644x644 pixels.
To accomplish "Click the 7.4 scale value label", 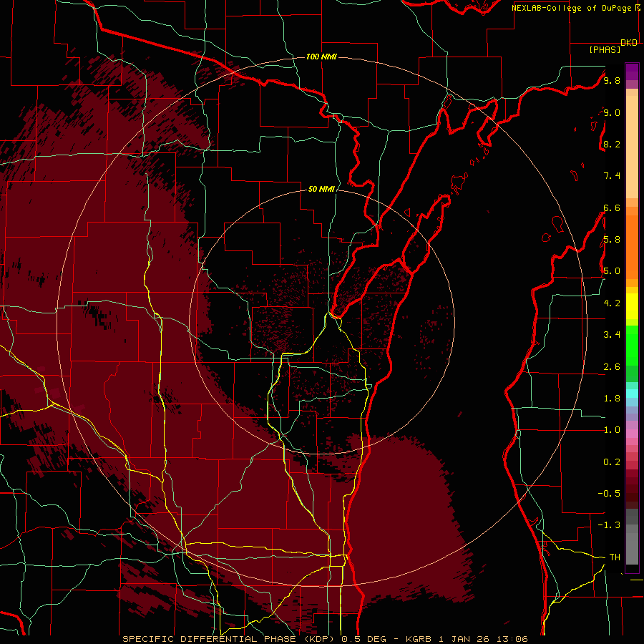I will tap(612, 176).
